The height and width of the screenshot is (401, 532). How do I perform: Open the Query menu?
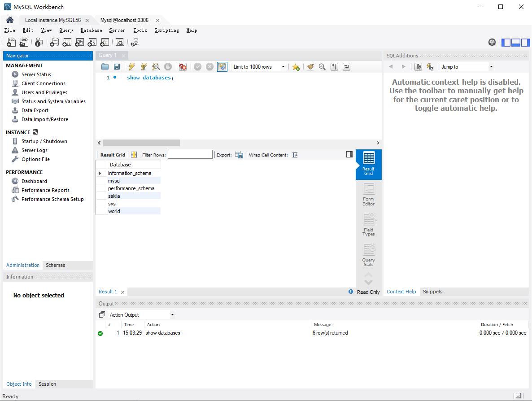click(66, 30)
